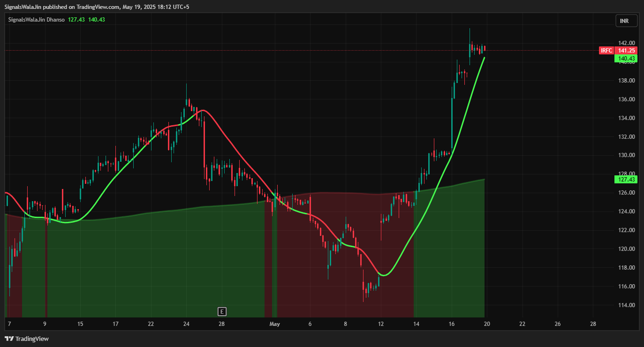Click the 138.00 price scale label

point(626,81)
